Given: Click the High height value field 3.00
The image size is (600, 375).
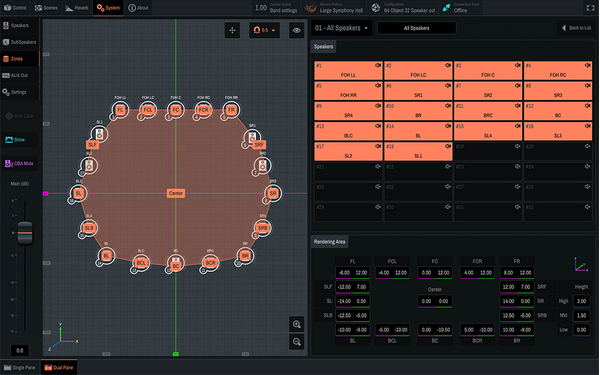Looking at the screenshot, I should pyautogui.click(x=581, y=301).
